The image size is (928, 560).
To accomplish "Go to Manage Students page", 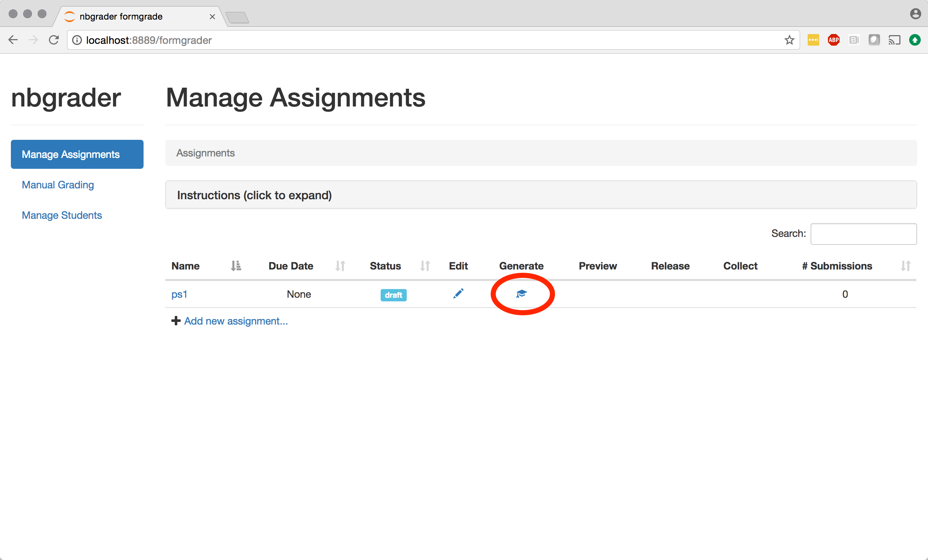I will pos(62,215).
